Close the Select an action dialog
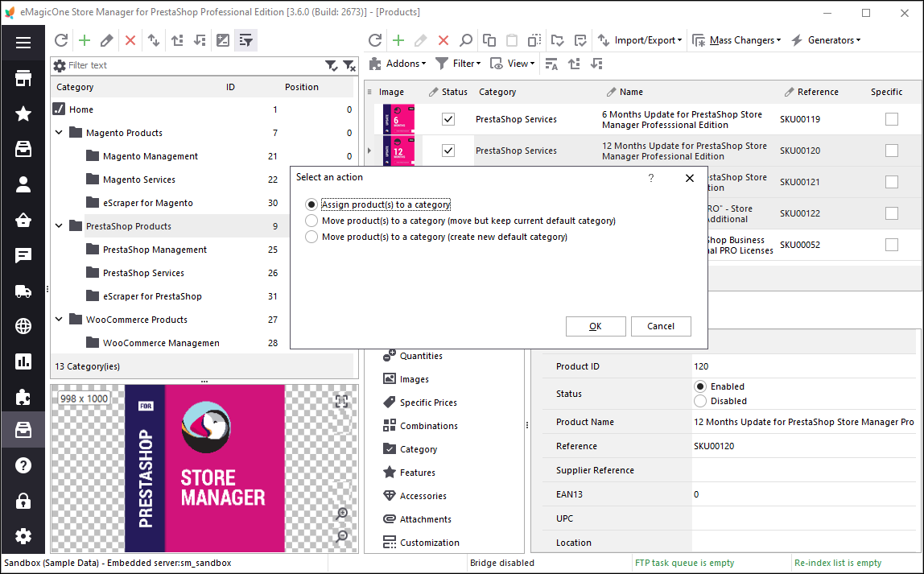 pos(690,178)
